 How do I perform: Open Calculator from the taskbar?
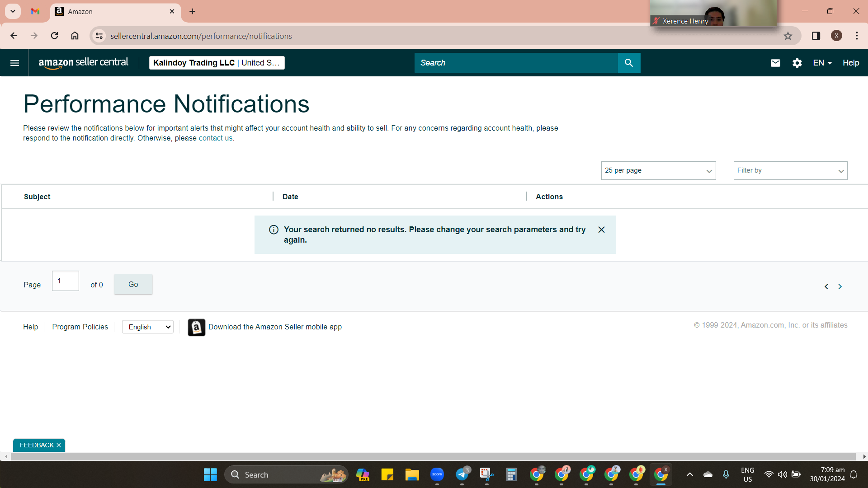tap(511, 474)
